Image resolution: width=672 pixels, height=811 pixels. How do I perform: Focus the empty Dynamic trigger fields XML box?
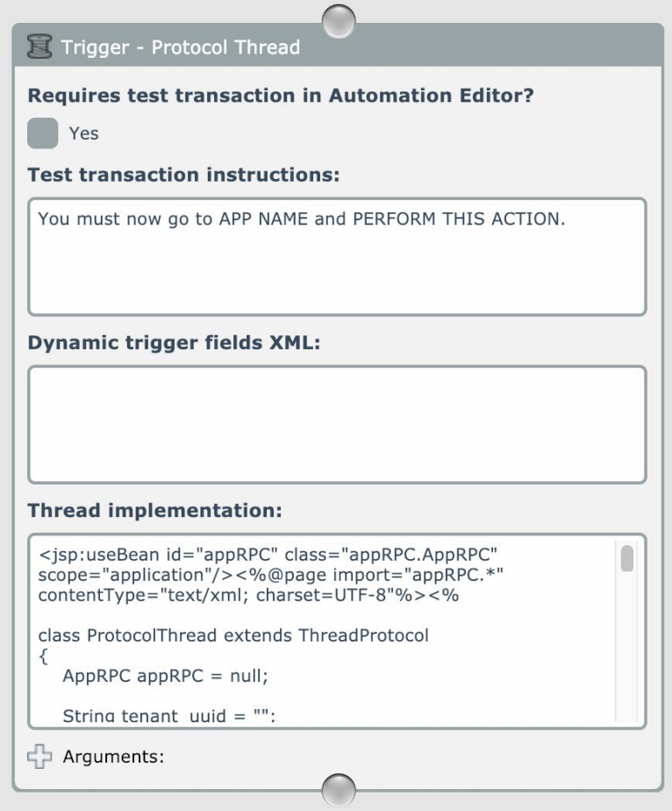pyautogui.click(x=337, y=424)
